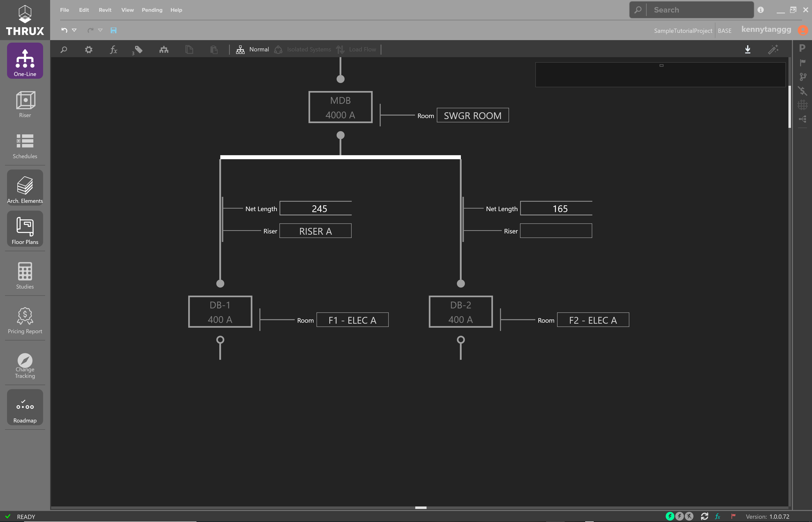This screenshot has width=812, height=522.
Task: Click the copy documents icon
Action: click(189, 49)
